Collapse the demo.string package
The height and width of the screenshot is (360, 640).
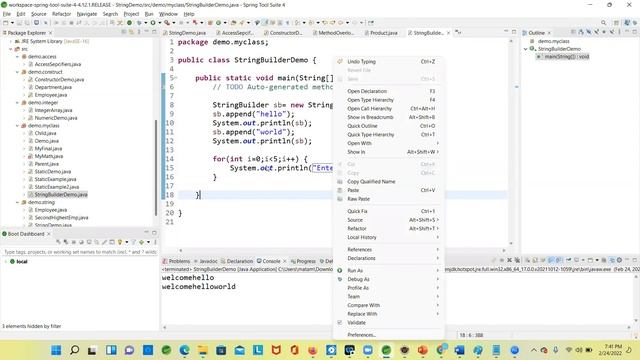tap(18, 202)
